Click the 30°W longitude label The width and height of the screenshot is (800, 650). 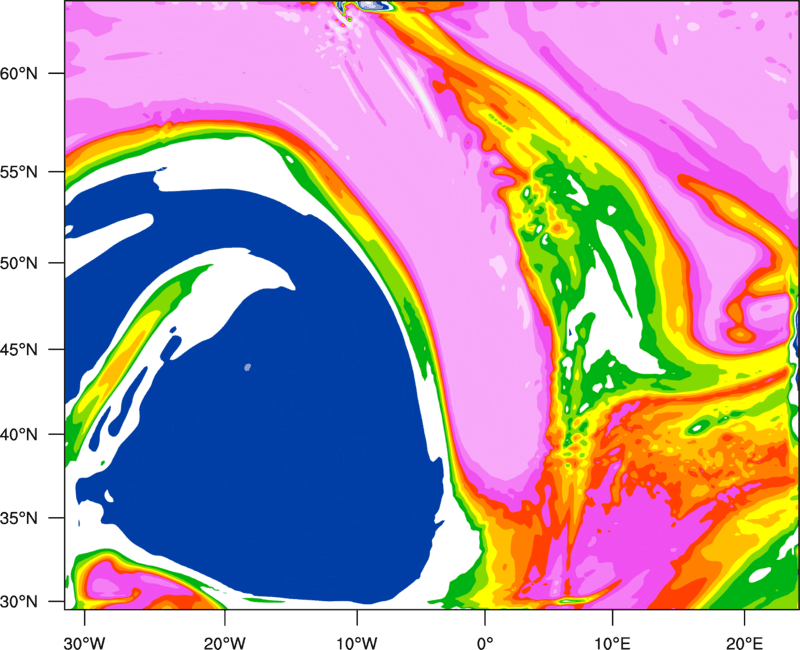pos(84,643)
